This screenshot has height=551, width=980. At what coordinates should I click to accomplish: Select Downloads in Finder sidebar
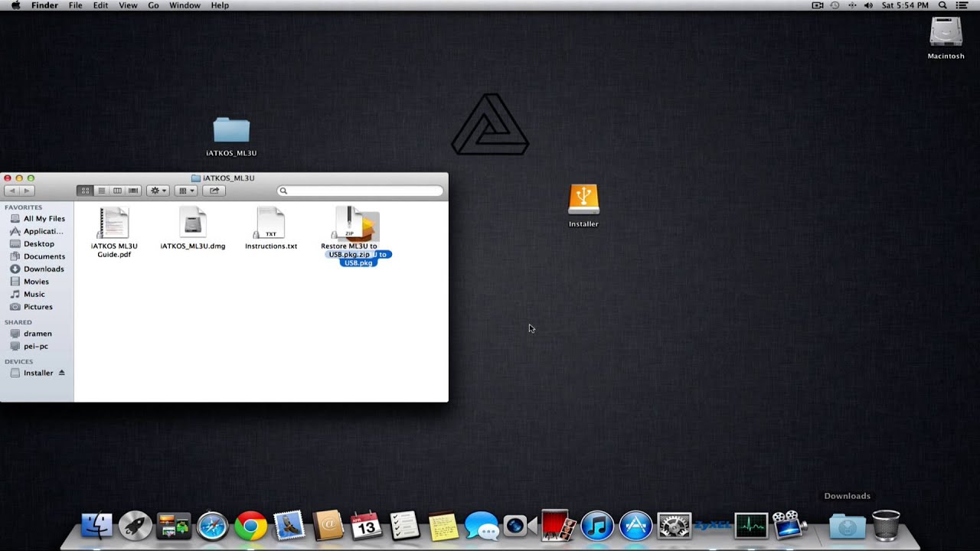click(37, 269)
